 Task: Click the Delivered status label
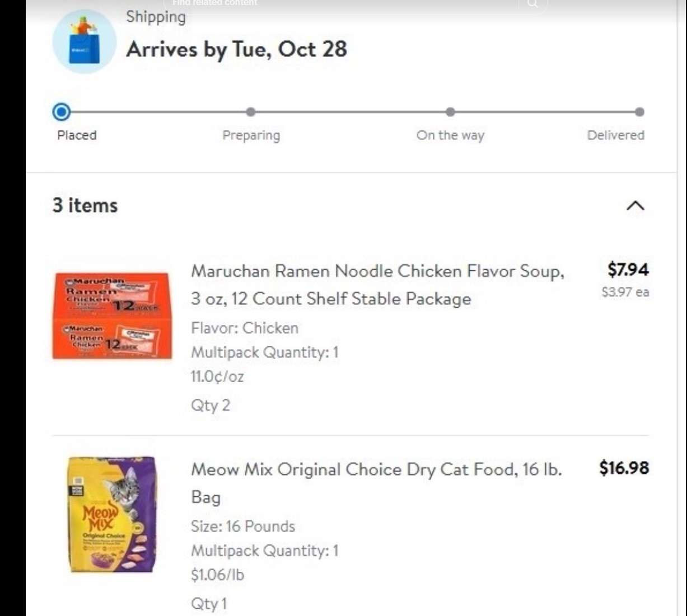(x=615, y=135)
